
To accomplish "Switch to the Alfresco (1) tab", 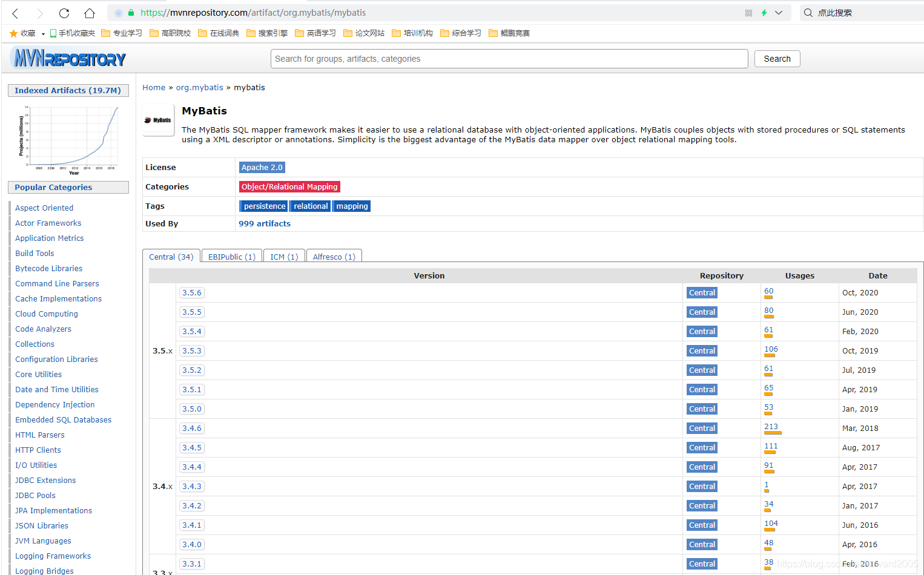I will click(x=334, y=257).
